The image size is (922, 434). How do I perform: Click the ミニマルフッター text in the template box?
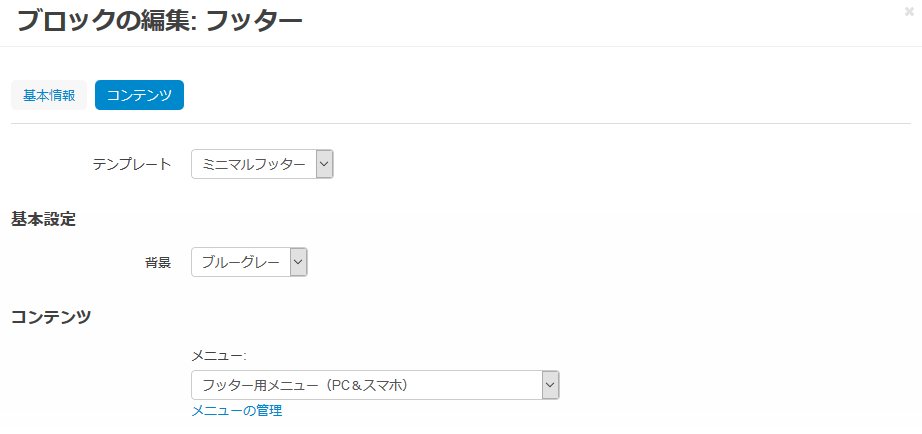pos(253,164)
